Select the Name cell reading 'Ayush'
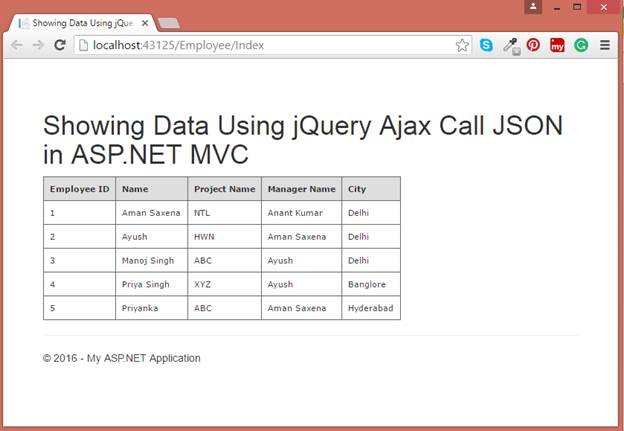624x431 pixels. (x=152, y=237)
